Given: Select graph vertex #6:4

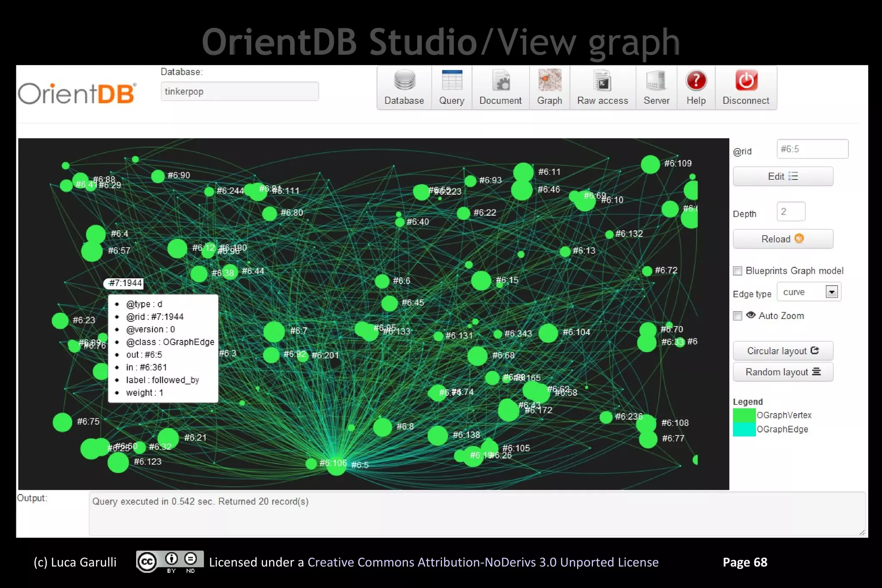Looking at the screenshot, I should coord(96,234).
